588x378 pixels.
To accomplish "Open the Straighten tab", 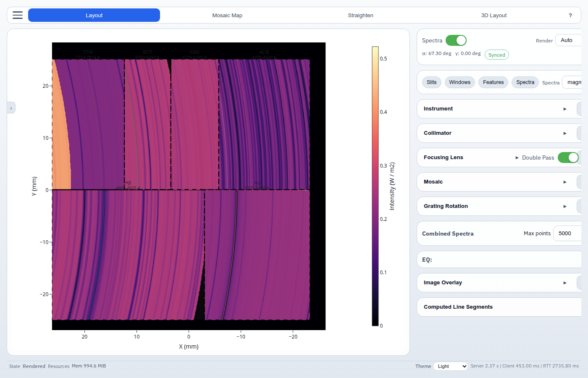I will click(x=360, y=15).
